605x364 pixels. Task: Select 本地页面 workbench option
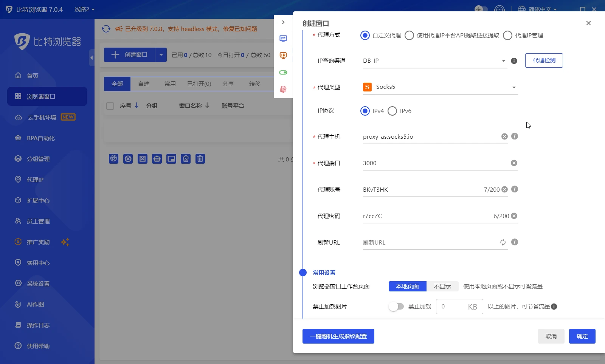pos(408,287)
